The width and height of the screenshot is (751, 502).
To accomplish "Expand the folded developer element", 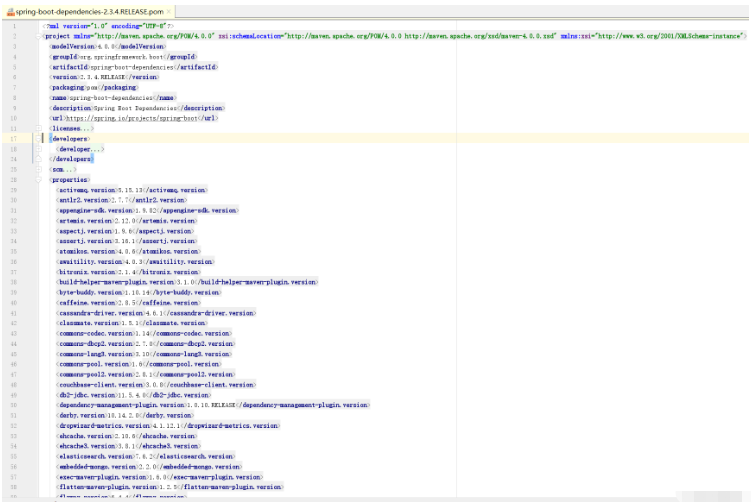I will [38, 149].
